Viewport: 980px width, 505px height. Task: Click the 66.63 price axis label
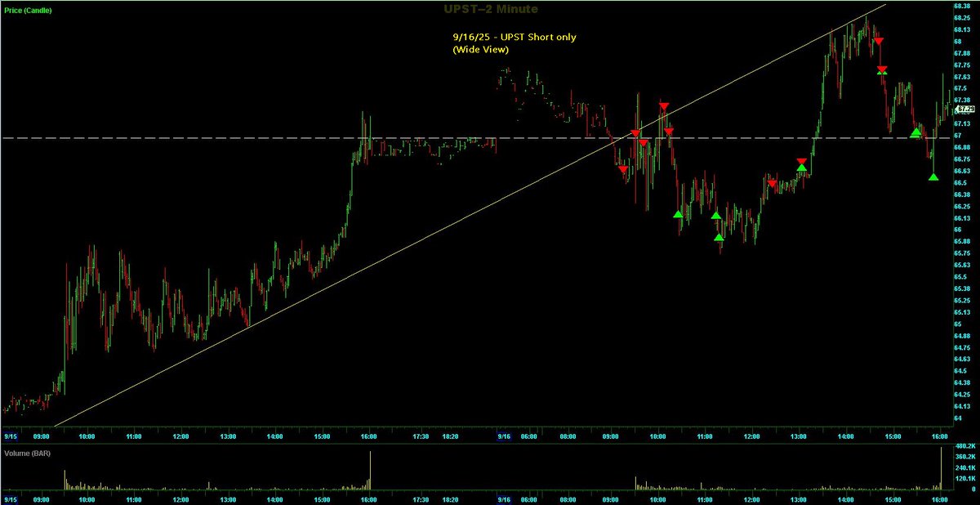(x=961, y=171)
